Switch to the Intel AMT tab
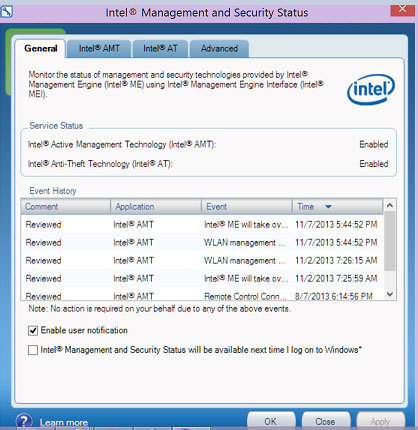 [99, 49]
